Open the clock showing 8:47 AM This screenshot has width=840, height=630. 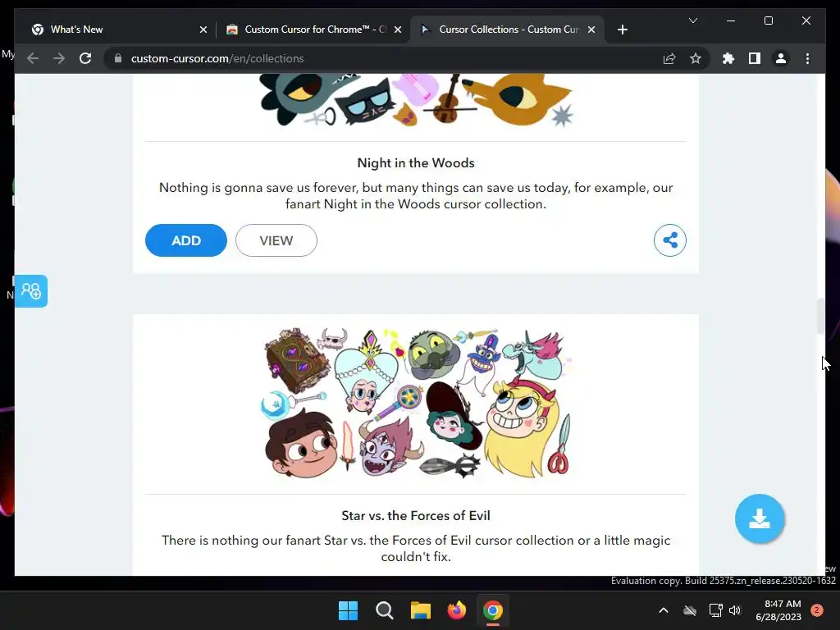778,610
